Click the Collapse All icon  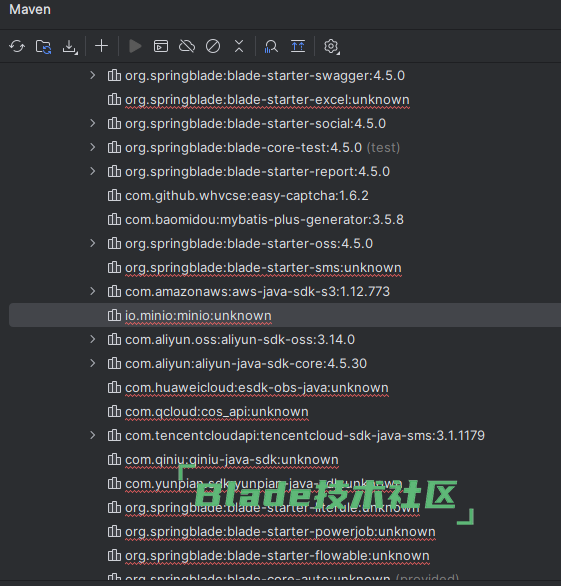point(239,46)
